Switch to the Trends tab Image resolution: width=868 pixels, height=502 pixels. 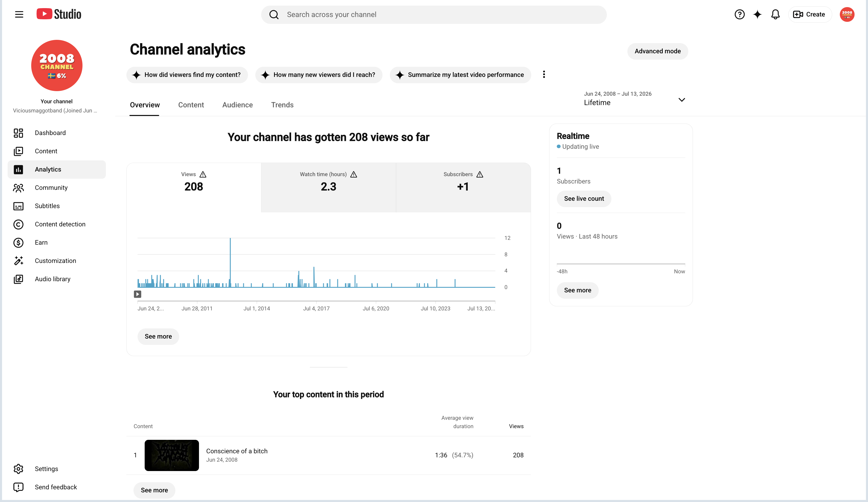[x=282, y=105]
